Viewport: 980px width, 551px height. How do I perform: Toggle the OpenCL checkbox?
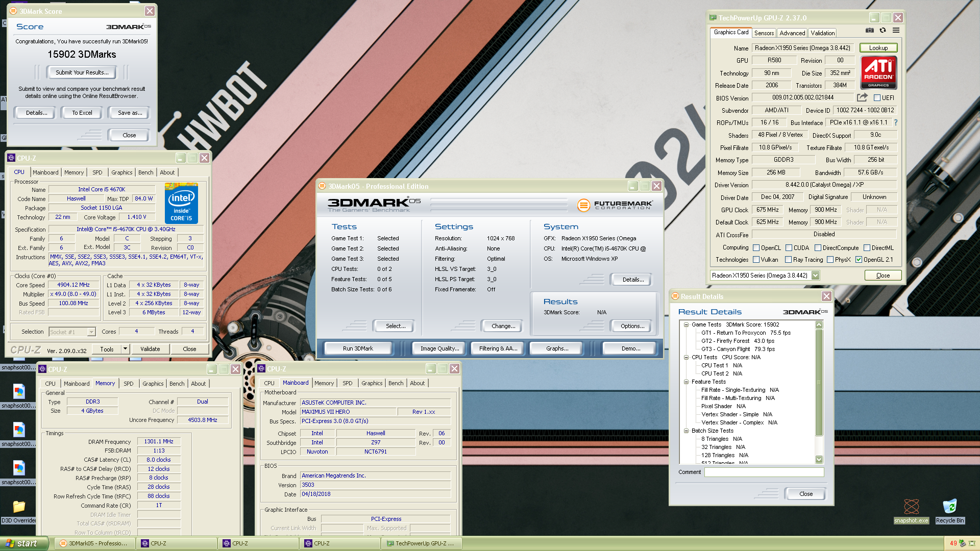click(x=756, y=248)
